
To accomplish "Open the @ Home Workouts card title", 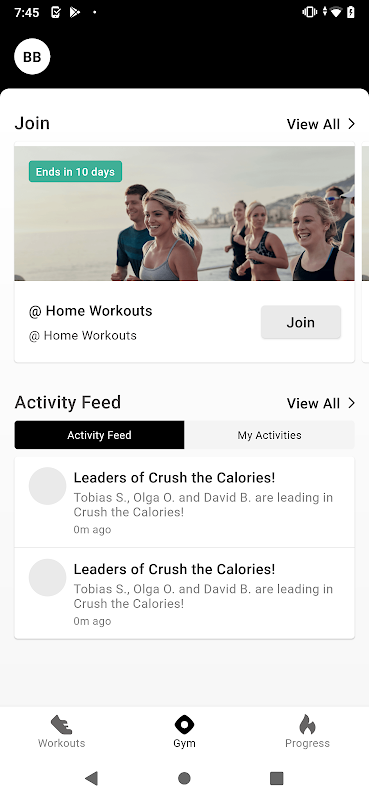I will tap(91, 311).
